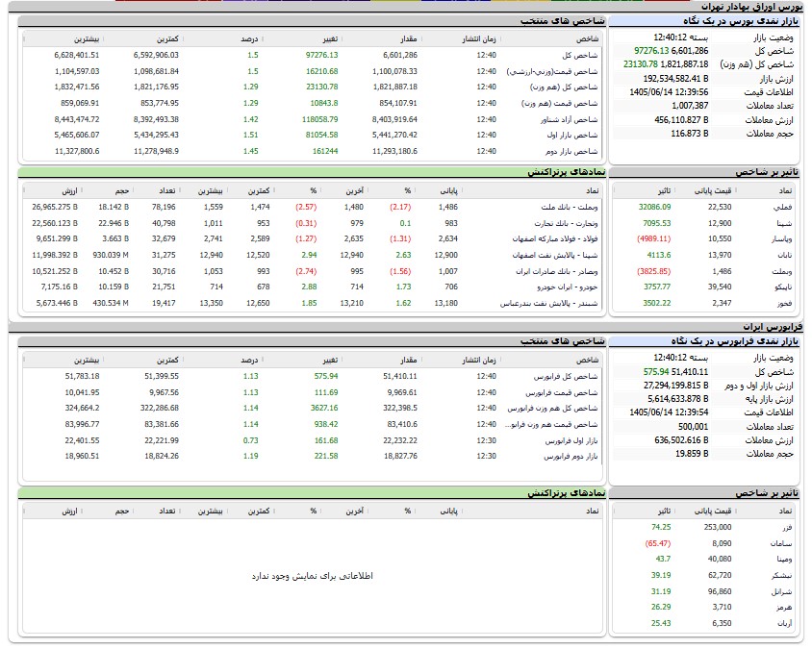Click the price info timestamp '1405/06/14 12:39:56'

pyautogui.click(x=669, y=92)
